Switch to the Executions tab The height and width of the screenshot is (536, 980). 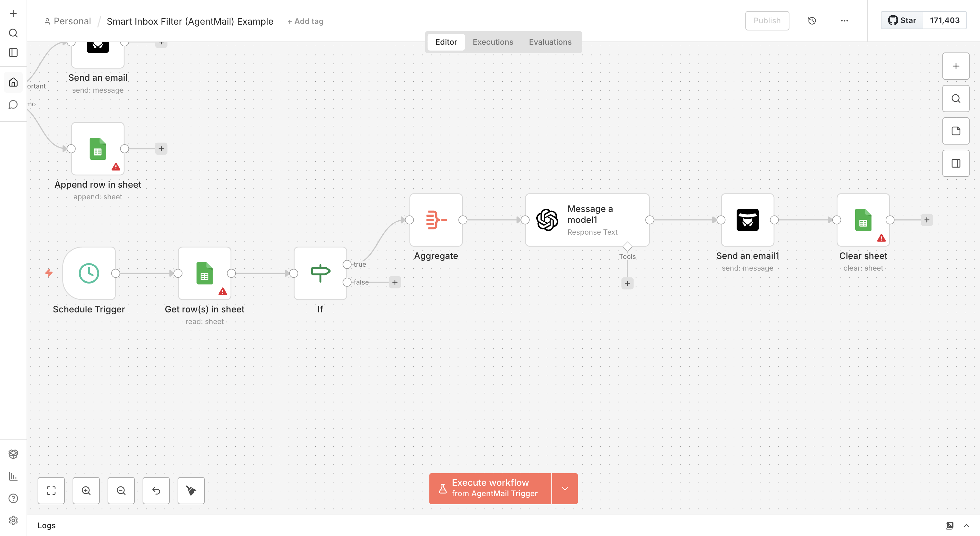[x=493, y=42]
